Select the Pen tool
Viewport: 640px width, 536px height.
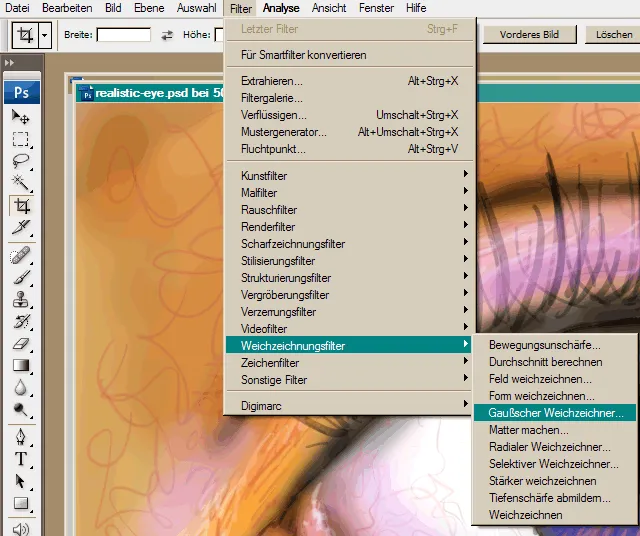click(20, 437)
